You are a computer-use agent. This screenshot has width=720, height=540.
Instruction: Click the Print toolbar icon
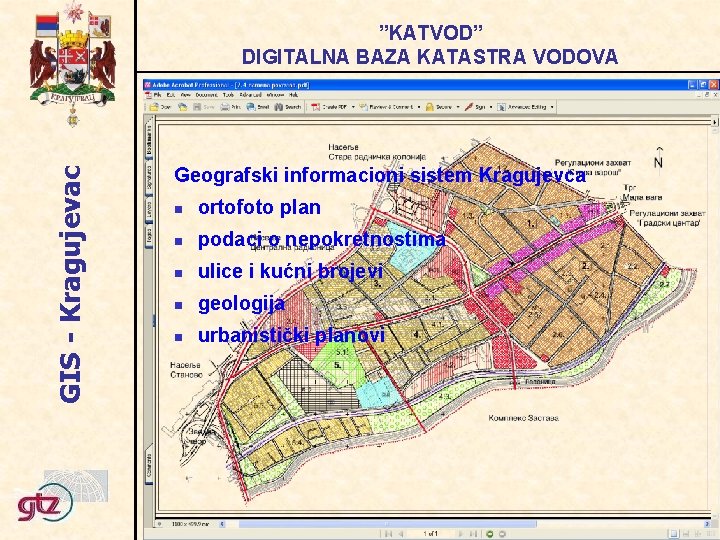225,107
